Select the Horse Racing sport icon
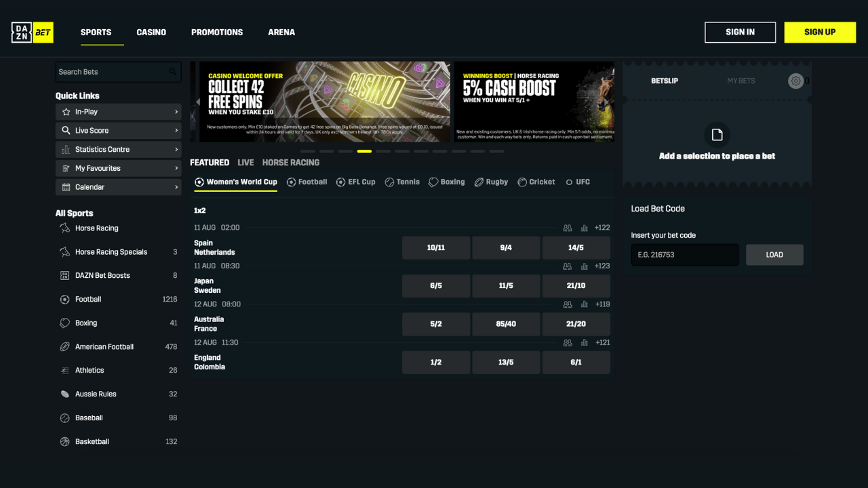The image size is (868, 488). pos(63,228)
